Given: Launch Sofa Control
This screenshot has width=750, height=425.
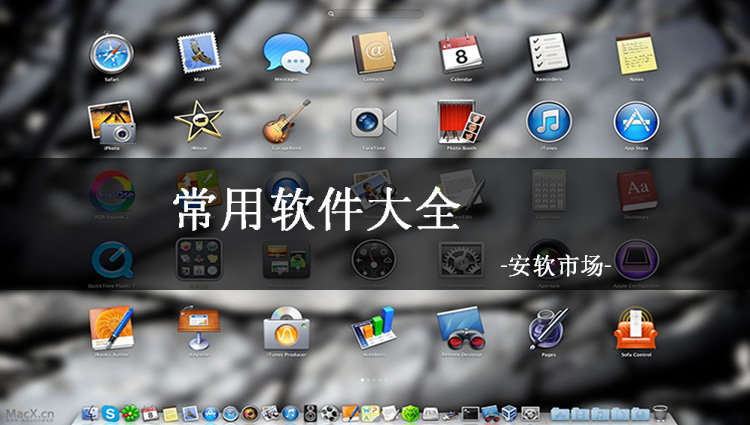Looking at the screenshot, I should 636,329.
